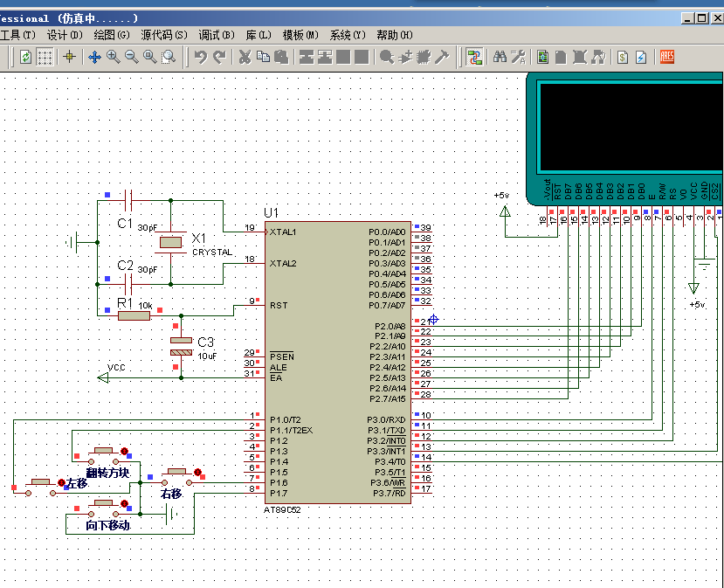Open the Bill of Materials dollar icon
Image resolution: width=724 pixels, height=588 pixels.
[x=623, y=57]
